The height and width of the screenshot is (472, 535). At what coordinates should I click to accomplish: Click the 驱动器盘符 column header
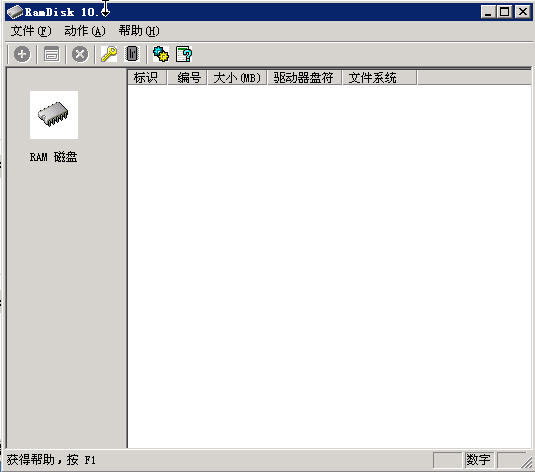(x=304, y=77)
